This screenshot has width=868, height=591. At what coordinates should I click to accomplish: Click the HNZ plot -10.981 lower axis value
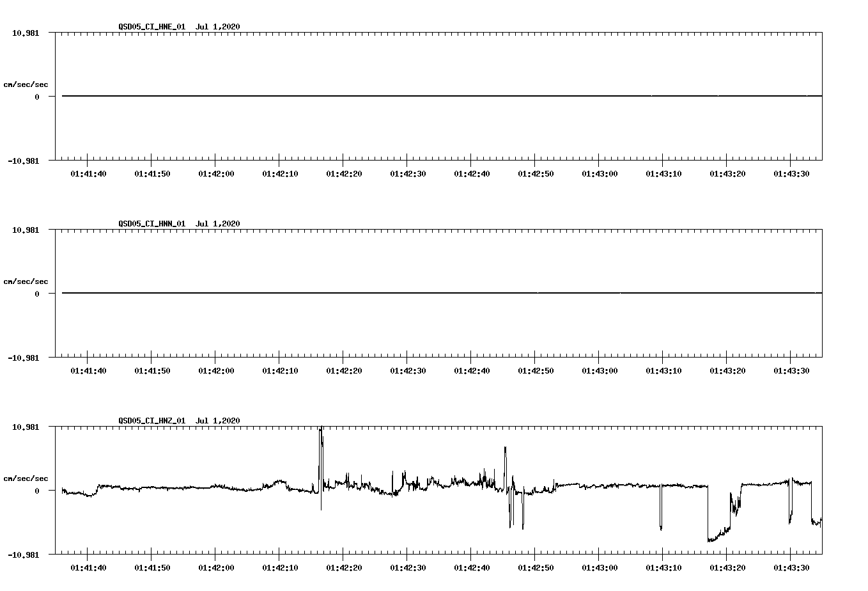[x=23, y=555]
